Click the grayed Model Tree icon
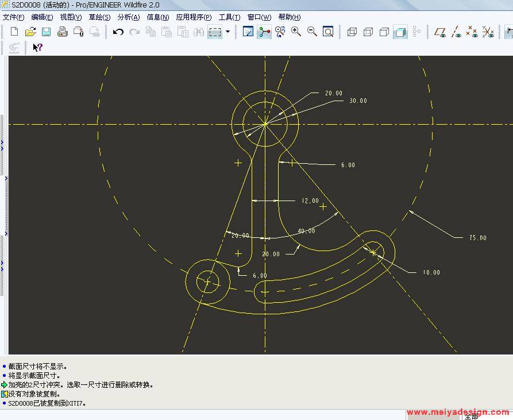The height and width of the screenshot is (420, 513). click(x=416, y=32)
